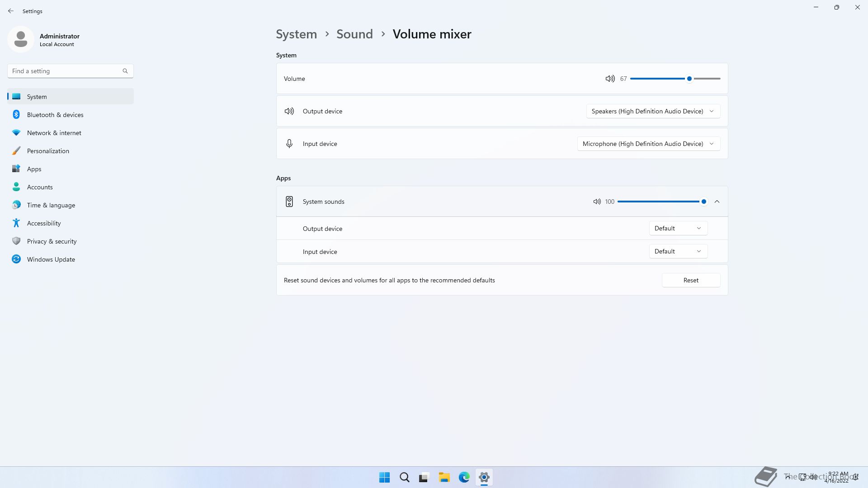Go to Sound in breadcrumb

(354, 34)
